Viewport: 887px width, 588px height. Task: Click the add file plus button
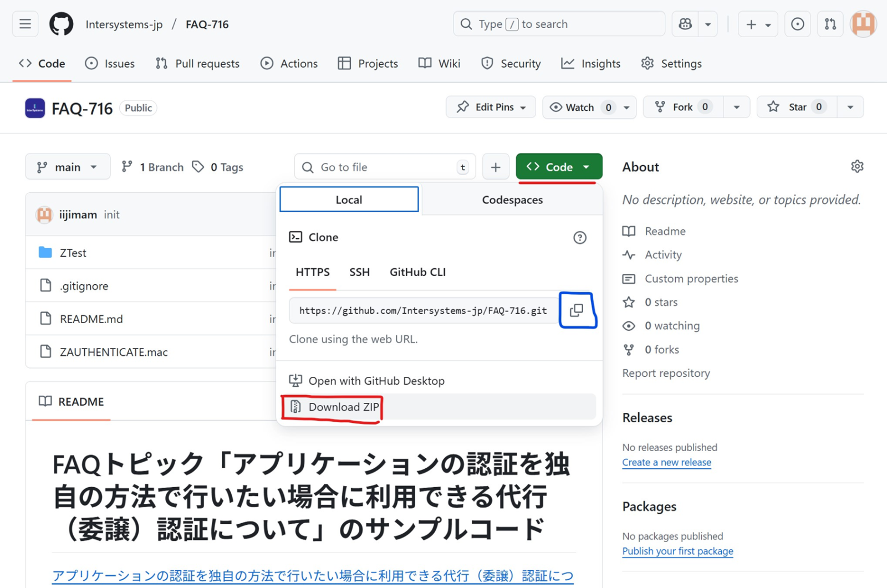pyautogui.click(x=496, y=167)
